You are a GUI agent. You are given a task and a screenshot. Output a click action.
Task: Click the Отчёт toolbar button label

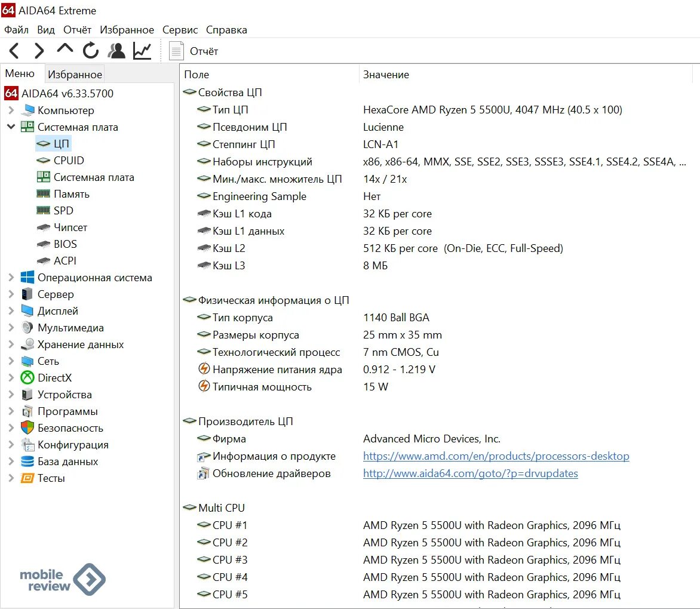pyautogui.click(x=204, y=51)
